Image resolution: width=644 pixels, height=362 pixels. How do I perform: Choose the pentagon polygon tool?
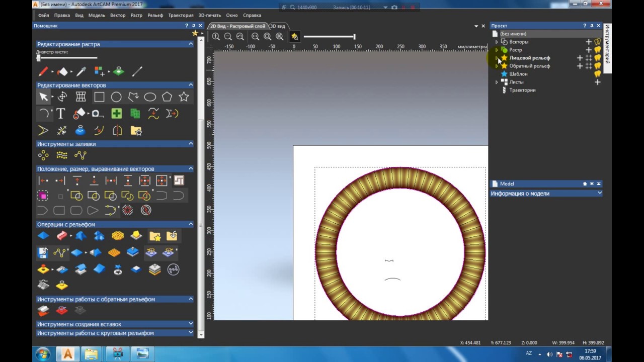[x=167, y=97]
